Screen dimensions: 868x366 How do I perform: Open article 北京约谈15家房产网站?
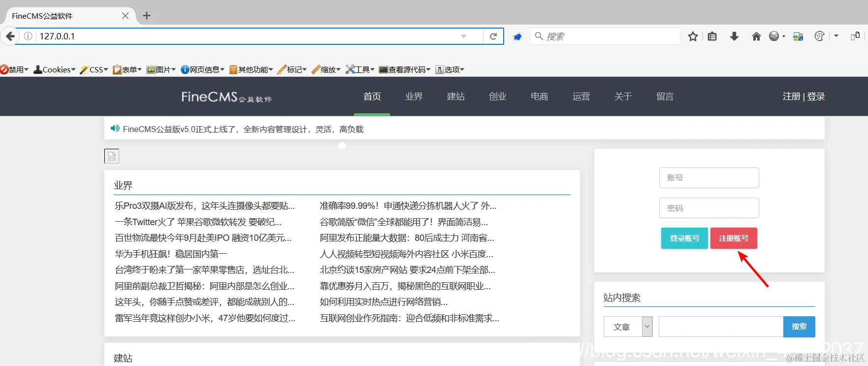pyautogui.click(x=407, y=270)
